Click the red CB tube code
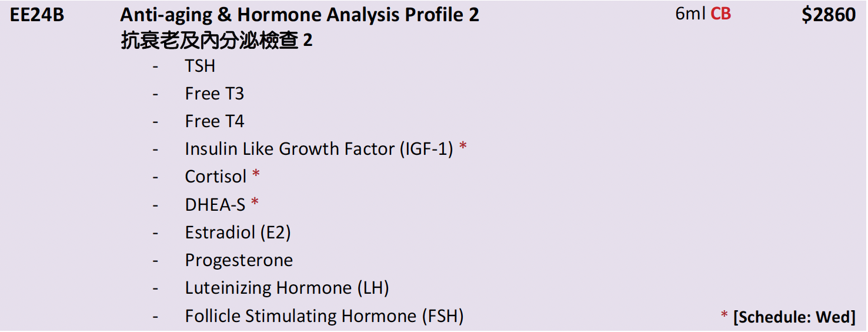This screenshot has height=332, width=868. [x=720, y=14]
